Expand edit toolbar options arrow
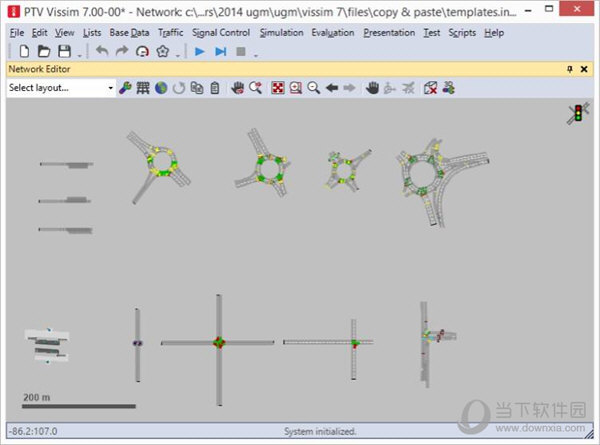Screen dimensions: 600x445 pos(178,56)
